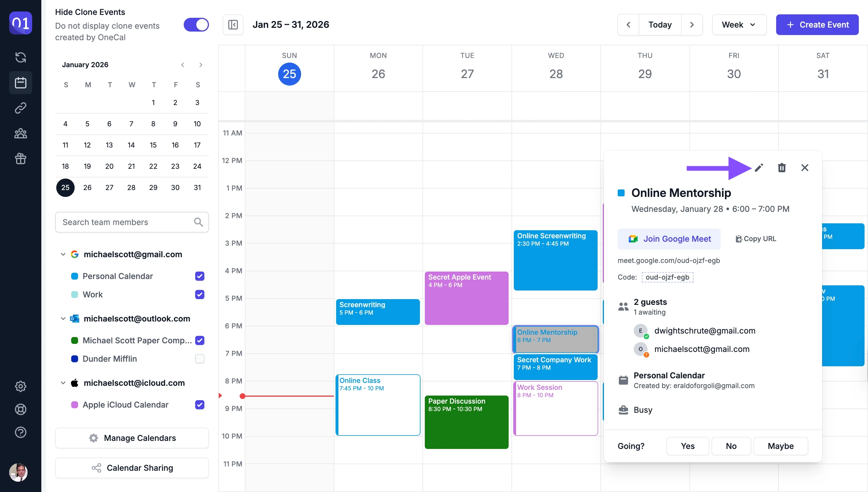Open settings gear in sidebar
This screenshot has height=492, width=868.
pos(21,386)
